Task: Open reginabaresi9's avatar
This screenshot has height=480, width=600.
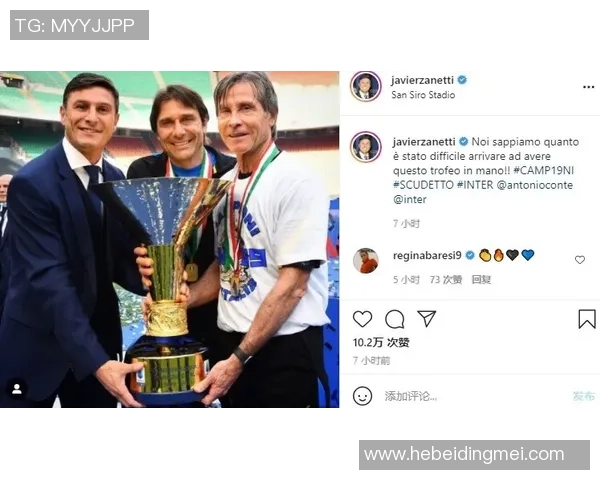Action: [365, 261]
